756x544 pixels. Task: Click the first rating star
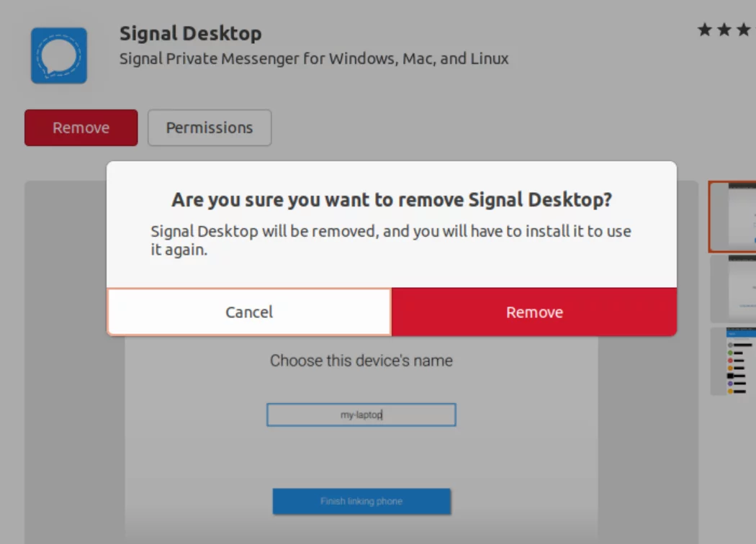pos(705,30)
